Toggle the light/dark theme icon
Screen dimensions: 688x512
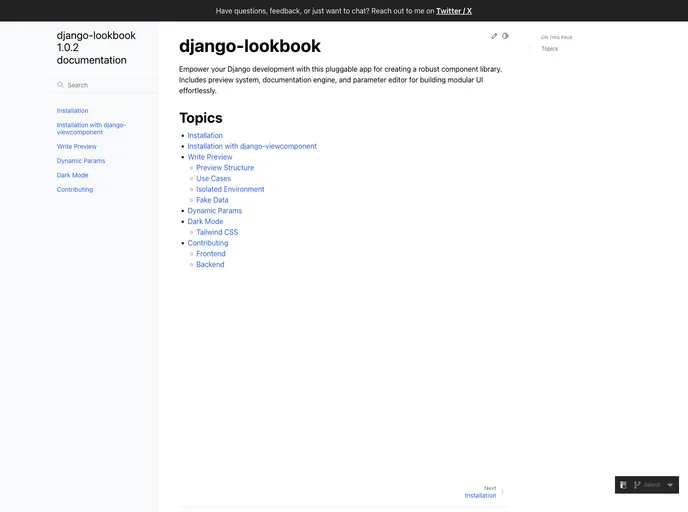click(505, 36)
